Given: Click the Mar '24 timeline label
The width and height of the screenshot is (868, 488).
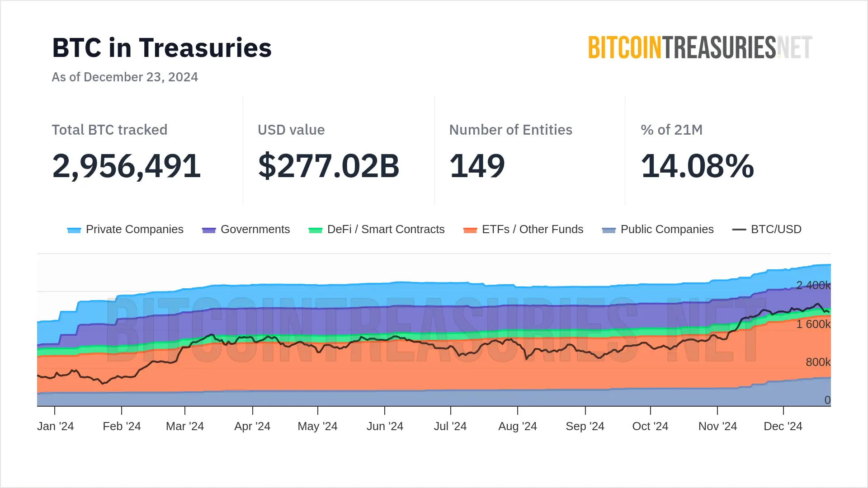Looking at the screenshot, I should point(185,426).
